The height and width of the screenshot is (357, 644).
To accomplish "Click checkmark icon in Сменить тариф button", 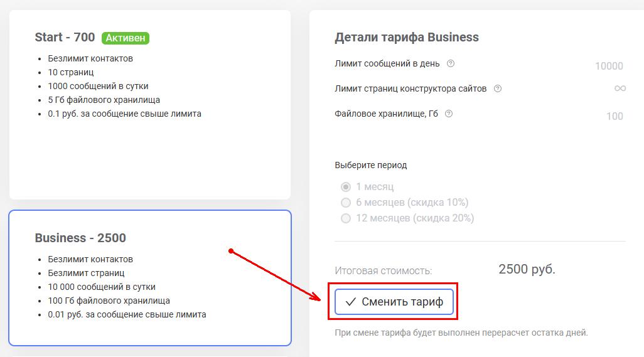I will coord(350,302).
